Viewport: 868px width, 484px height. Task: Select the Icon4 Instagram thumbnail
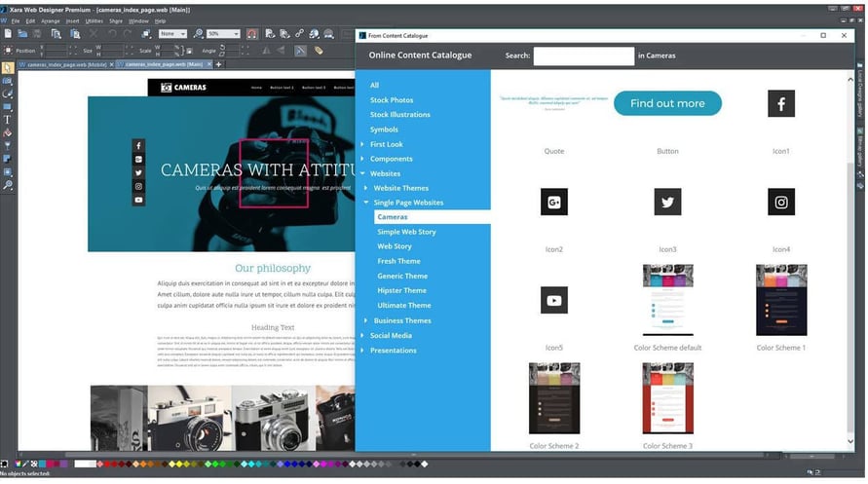click(781, 202)
